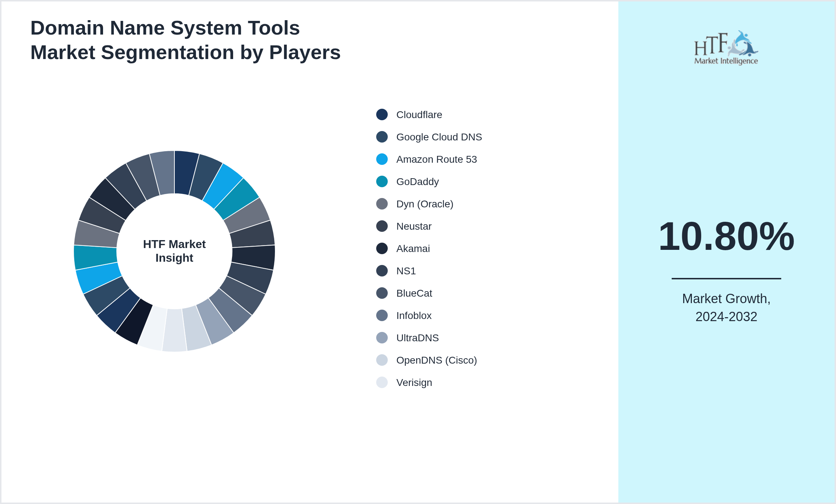
Task: Select the Dyn (Oracle) legend label
Action: tap(425, 204)
